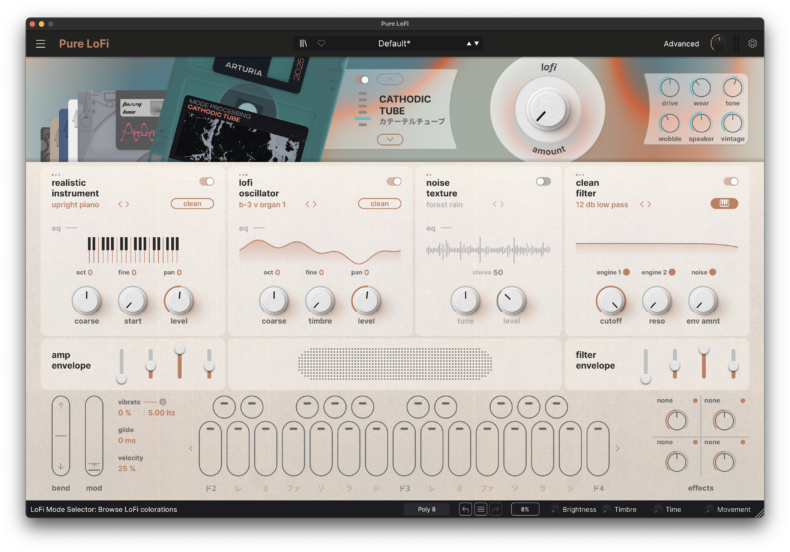This screenshot has height=552, width=790.
Task: Adjust the tone knob
Action: [733, 88]
